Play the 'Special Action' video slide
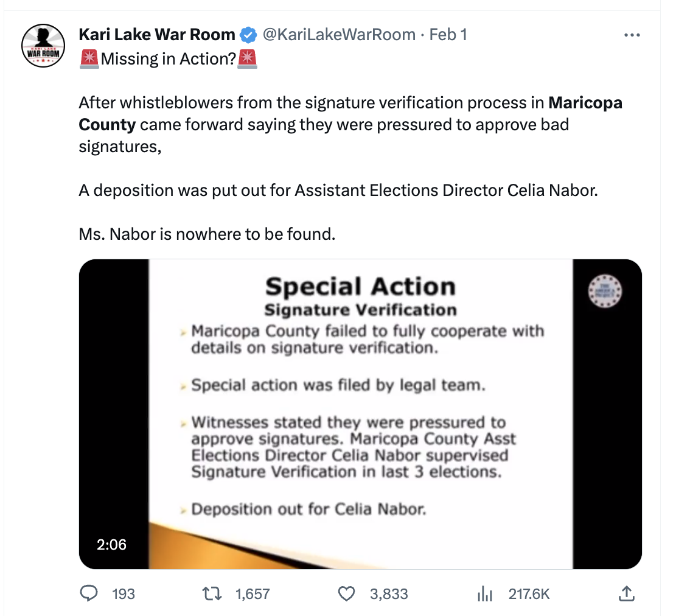Screen dimensions: 690x616 point(360,414)
